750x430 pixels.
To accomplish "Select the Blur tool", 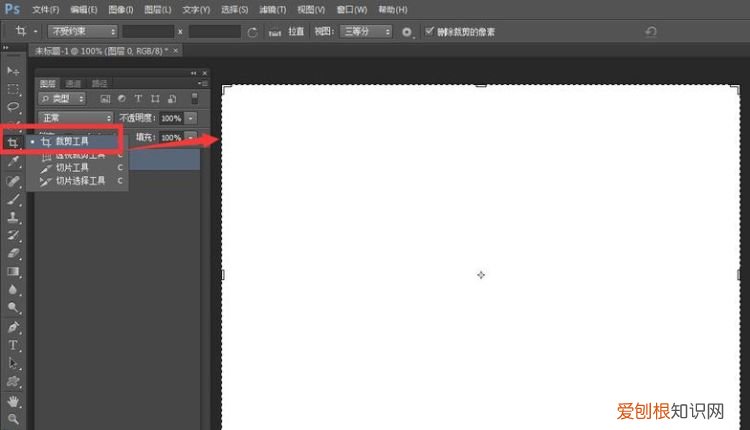I will [x=13, y=290].
